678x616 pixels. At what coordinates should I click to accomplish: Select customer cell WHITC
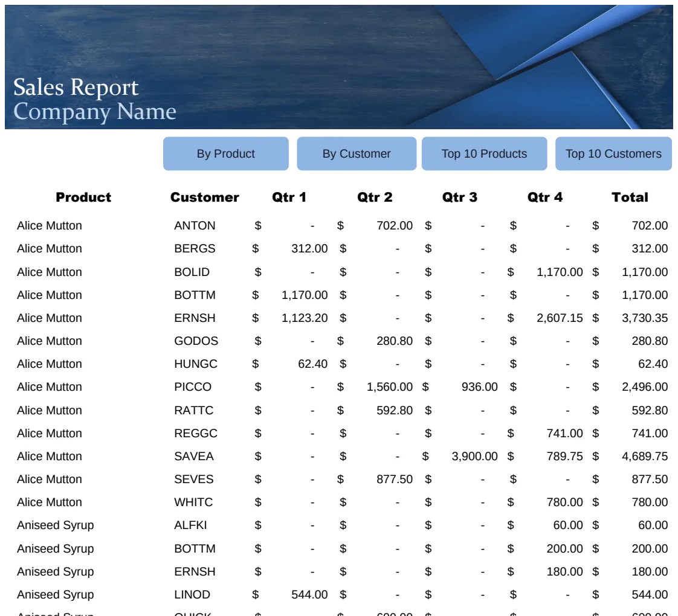(x=193, y=502)
